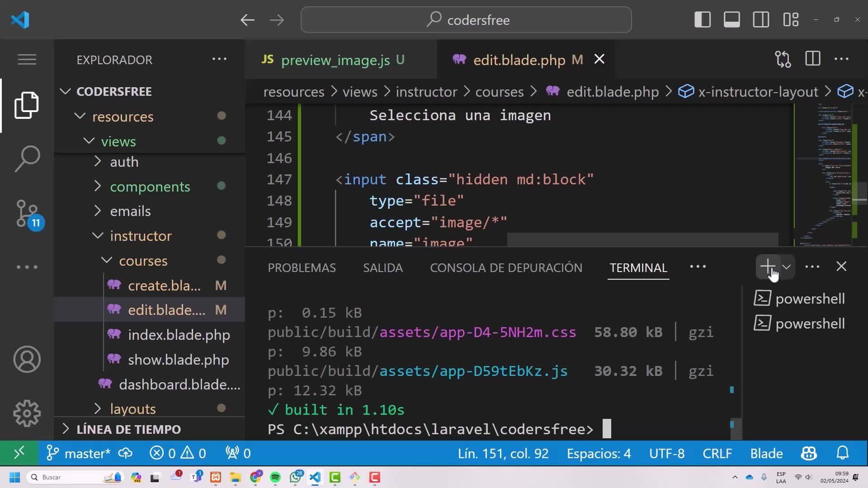868x488 pixels.
Task: Toggle primary side bar visibility
Action: 703,20
